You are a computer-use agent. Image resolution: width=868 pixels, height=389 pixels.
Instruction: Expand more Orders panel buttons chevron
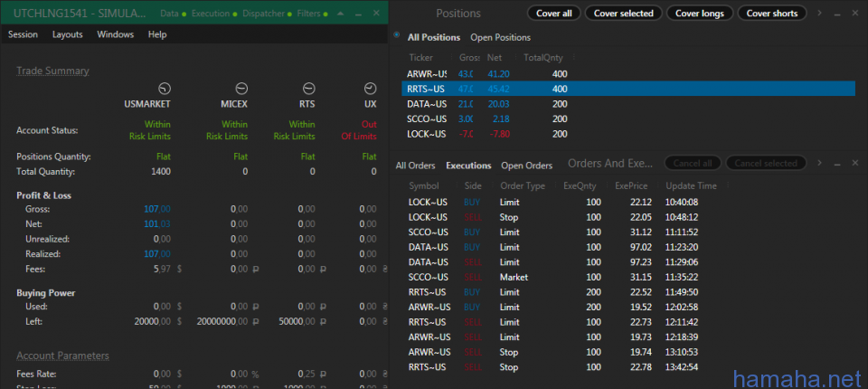[x=820, y=163]
